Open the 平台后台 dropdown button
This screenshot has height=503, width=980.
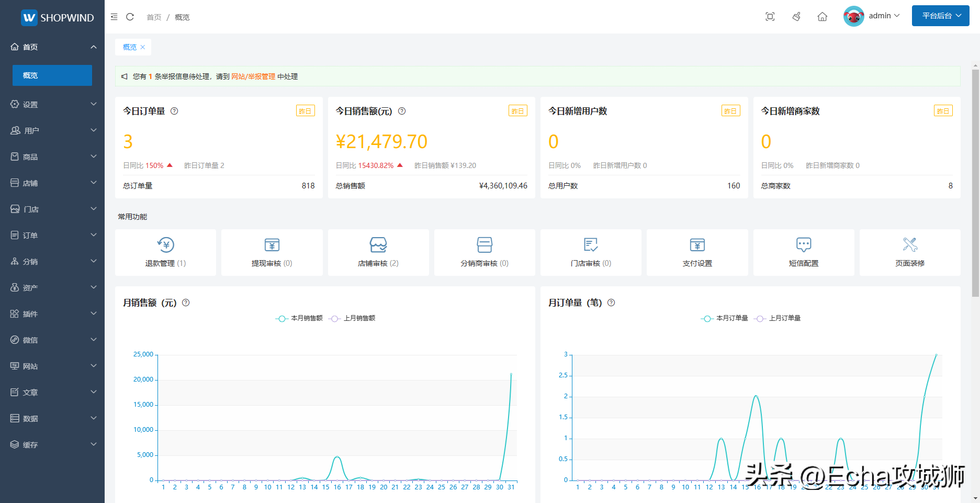[x=941, y=16]
